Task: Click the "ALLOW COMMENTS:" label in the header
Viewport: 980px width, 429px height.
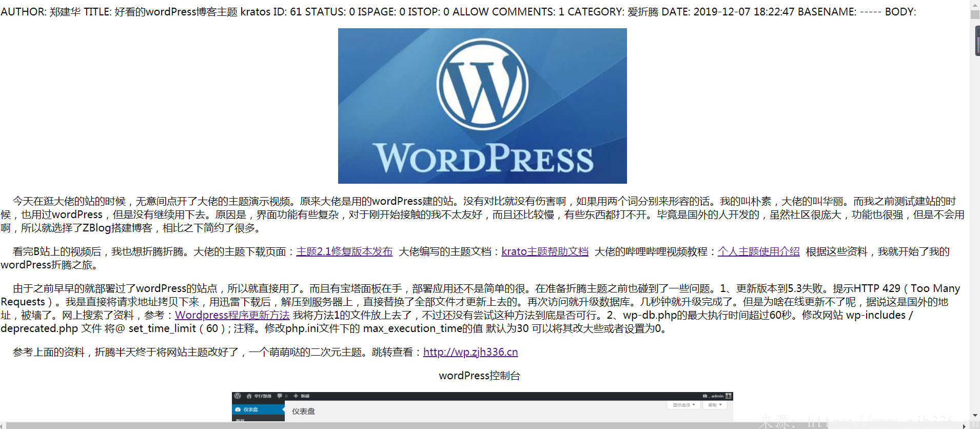Action: click(504, 12)
